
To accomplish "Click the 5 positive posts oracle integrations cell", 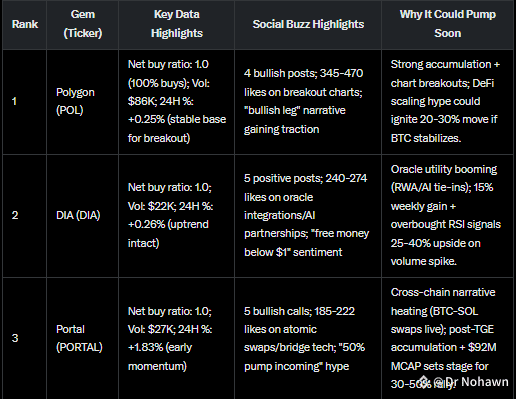I will pos(308,216).
